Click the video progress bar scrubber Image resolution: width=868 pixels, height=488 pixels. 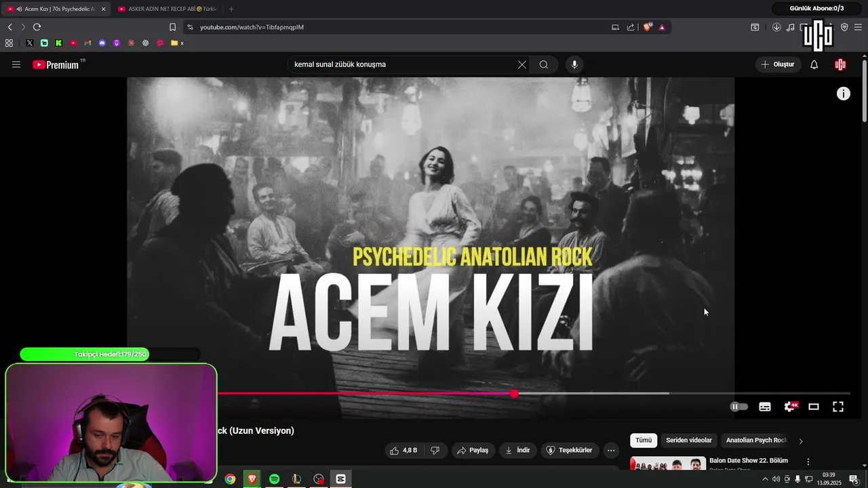point(515,394)
